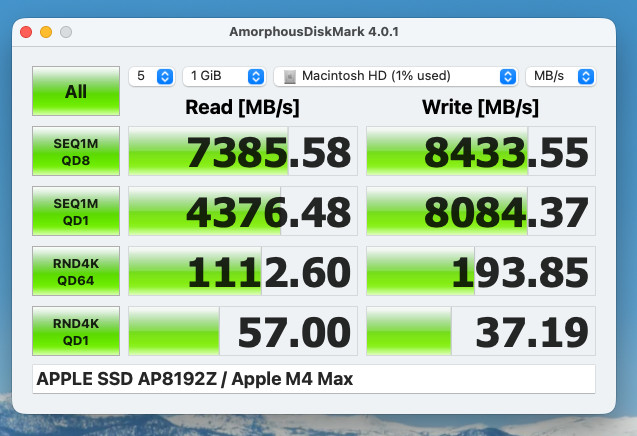
Task: Open the test count dropdown showing 5
Action: click(x=152, y=76)
